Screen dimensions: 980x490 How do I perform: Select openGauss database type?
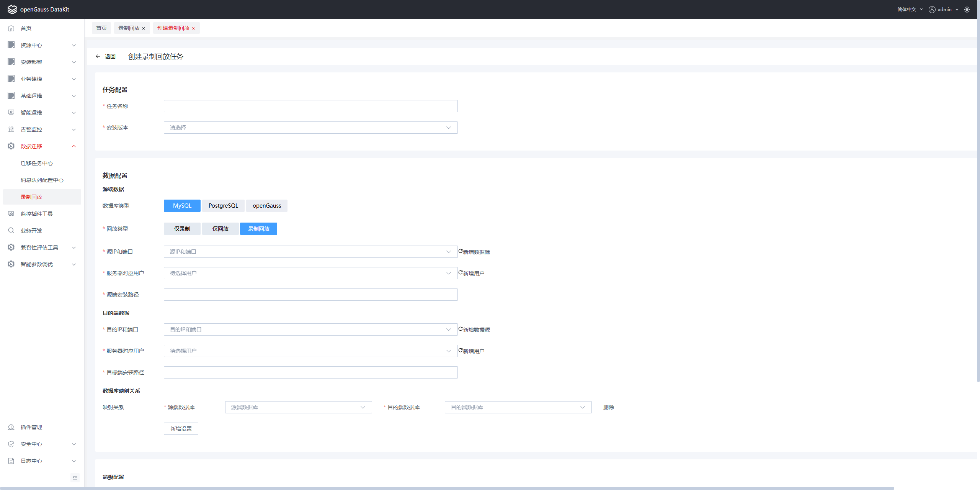(267, 206)
